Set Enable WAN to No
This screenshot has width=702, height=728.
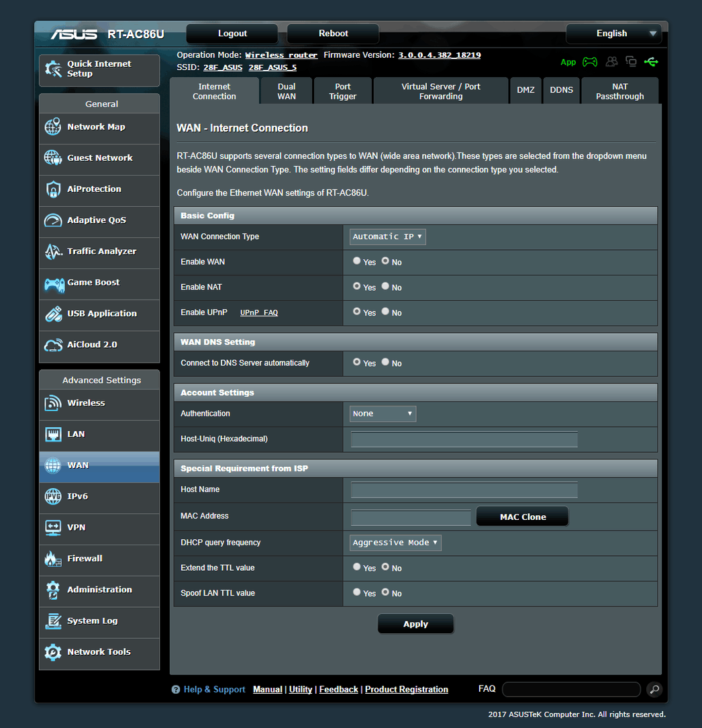pyautogui.click(x=385, y=261)
